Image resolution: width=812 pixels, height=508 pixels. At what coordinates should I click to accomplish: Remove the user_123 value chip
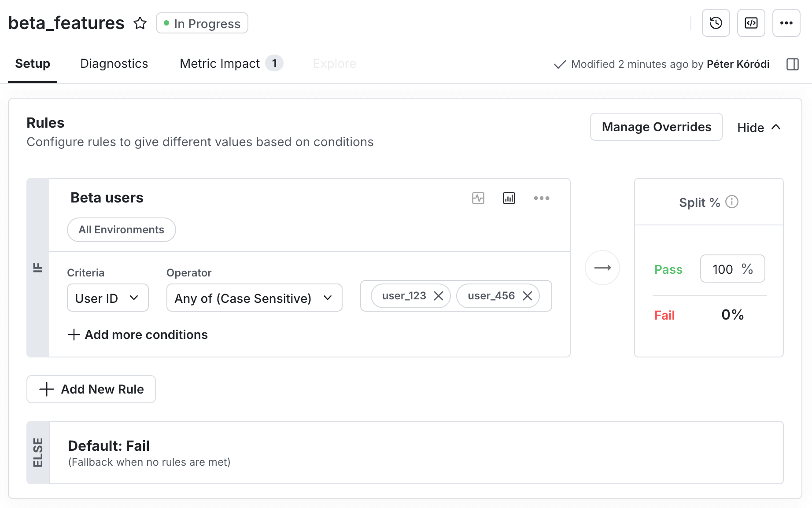(439, 296)
